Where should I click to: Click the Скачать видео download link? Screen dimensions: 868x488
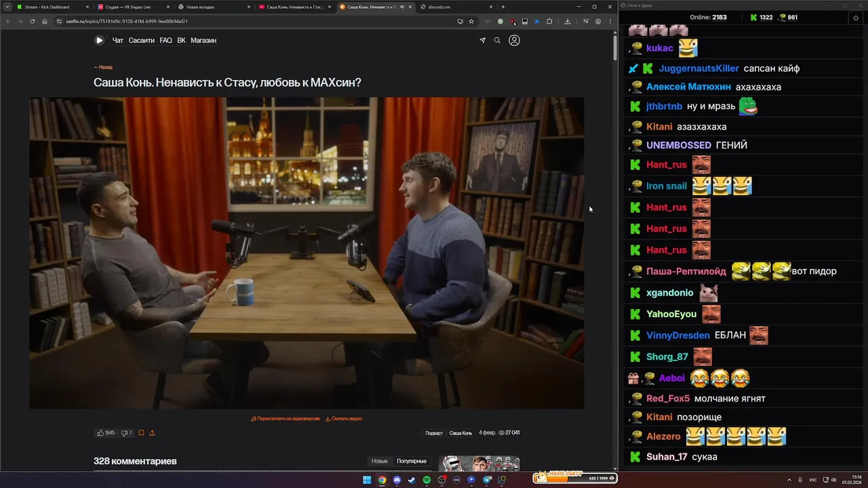tap(344, 418)
